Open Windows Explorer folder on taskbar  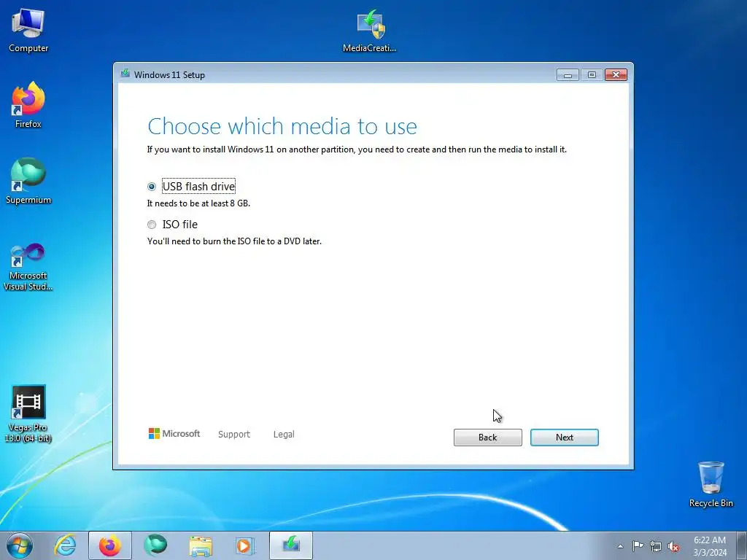pos(201,545)
